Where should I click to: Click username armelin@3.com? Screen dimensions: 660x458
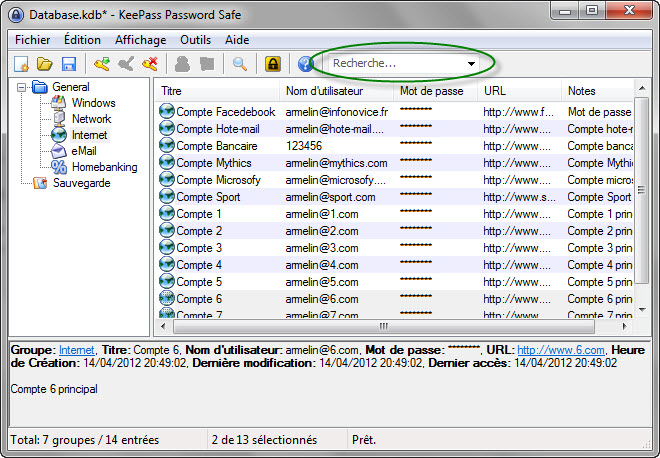[x=322, y=248]
